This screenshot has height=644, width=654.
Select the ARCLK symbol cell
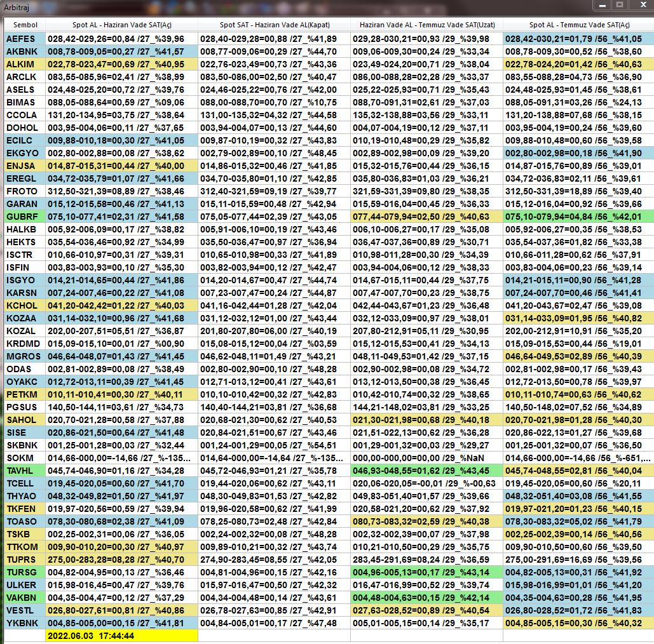[25, 77]
